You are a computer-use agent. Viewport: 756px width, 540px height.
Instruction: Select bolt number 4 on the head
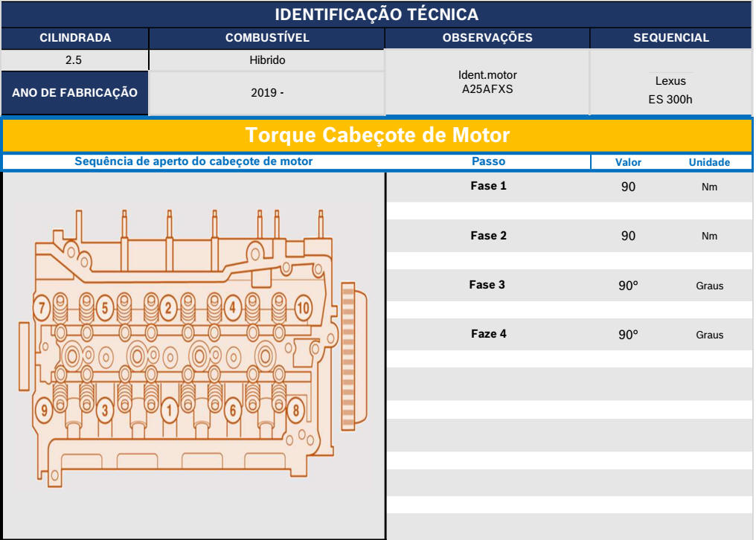[232, 307]
